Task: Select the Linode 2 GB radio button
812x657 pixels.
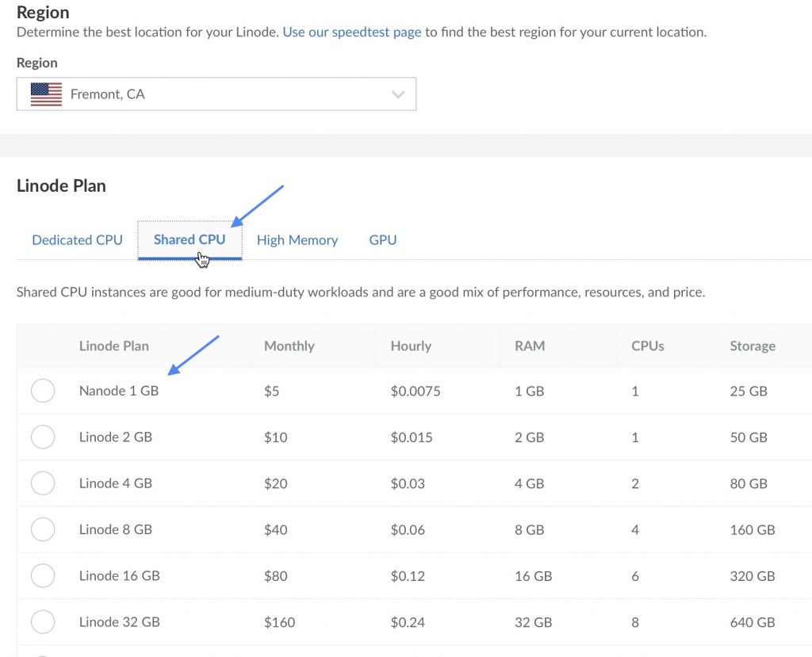Action: click(x=43, y=437)
